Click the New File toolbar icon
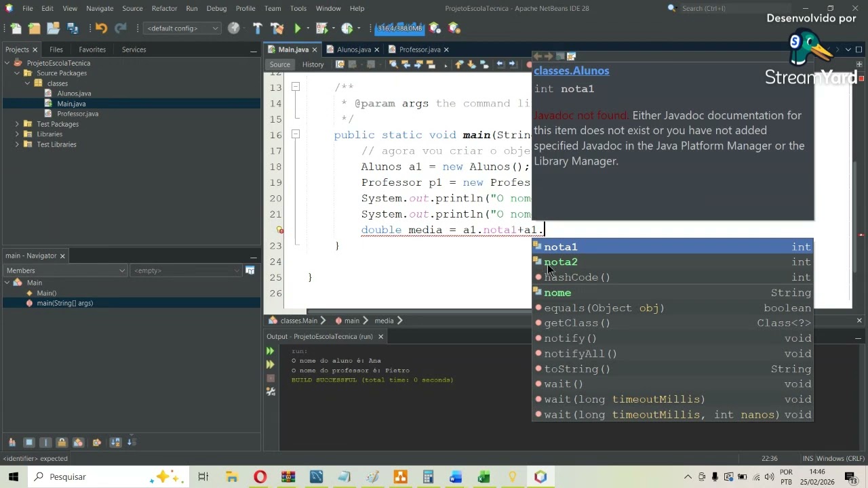 (16, 28)
